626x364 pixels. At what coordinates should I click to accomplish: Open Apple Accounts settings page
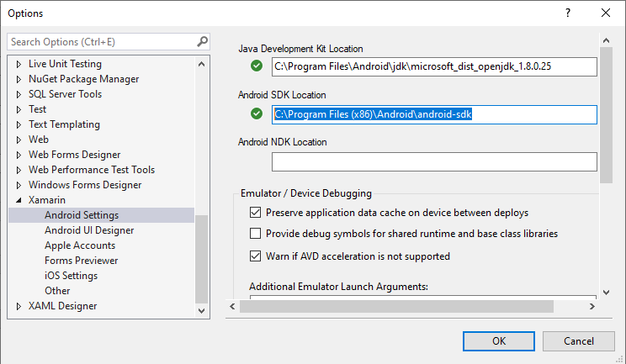pos(80,245)
